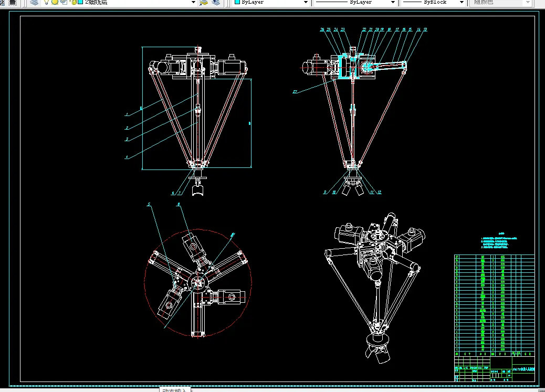Expand the ByLayer color control dropdown

306,3
